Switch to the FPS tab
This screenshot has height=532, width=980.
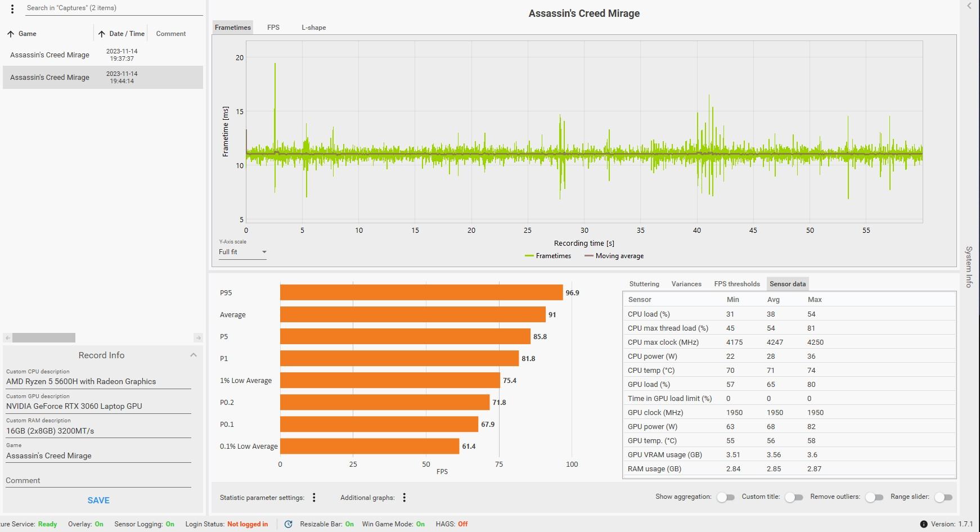click(x=273, y=28)
